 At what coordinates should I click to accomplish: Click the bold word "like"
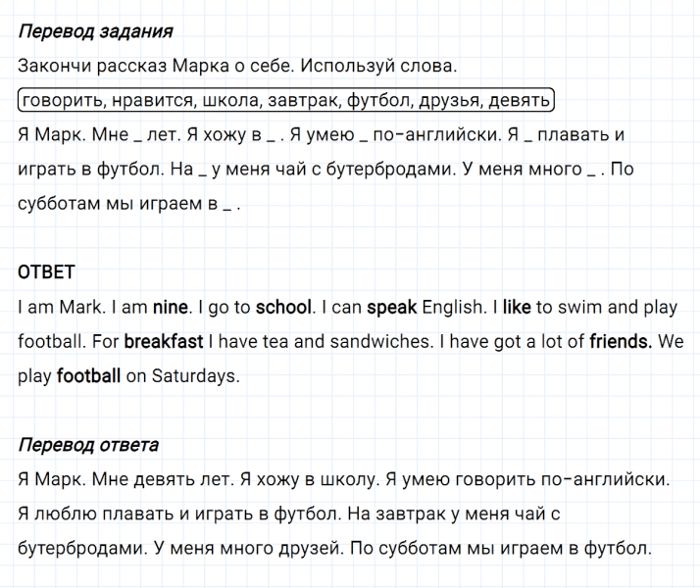click(x=517, y=307)
